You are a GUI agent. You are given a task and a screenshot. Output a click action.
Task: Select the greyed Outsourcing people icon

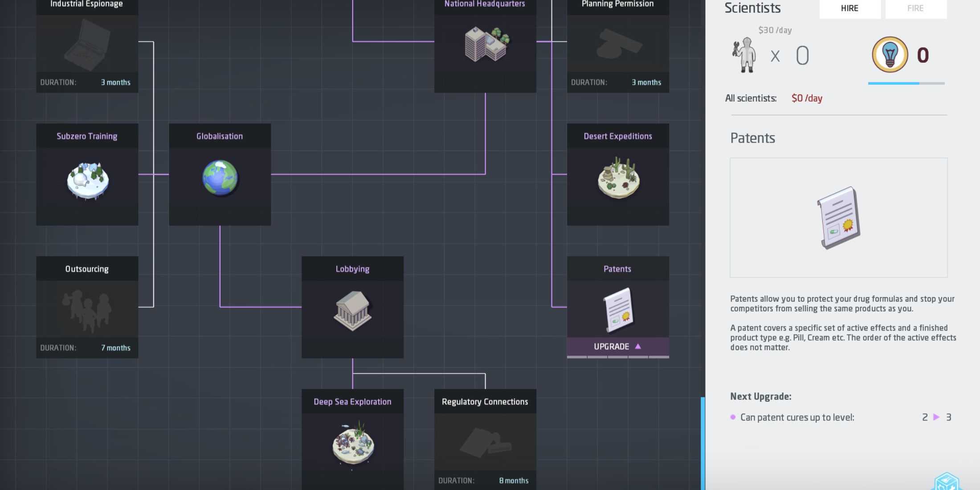87,310
